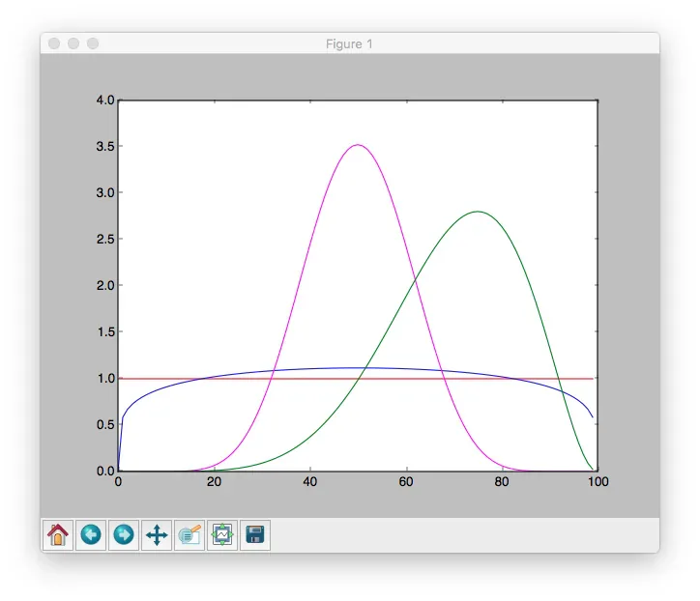Viewport: 700px width, 601px height.
Task: Go forward to next view arrow
Action: click(124, 534)
